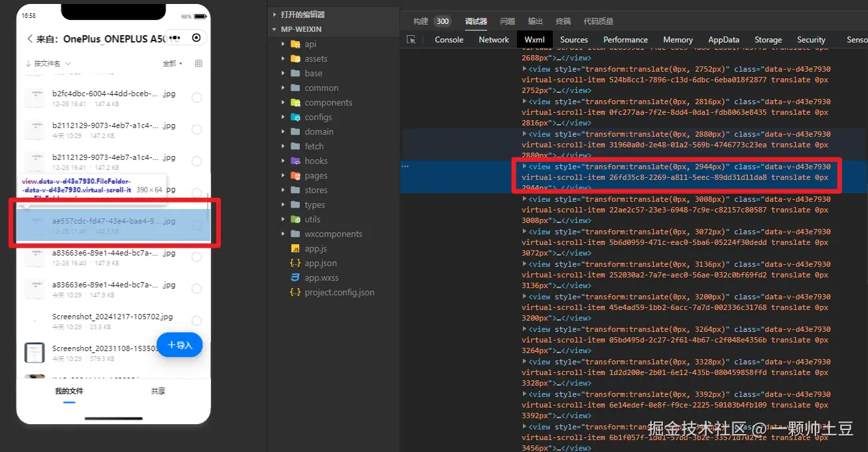
Task: Click the domain folder row
Action: click(x=333, y=131)
